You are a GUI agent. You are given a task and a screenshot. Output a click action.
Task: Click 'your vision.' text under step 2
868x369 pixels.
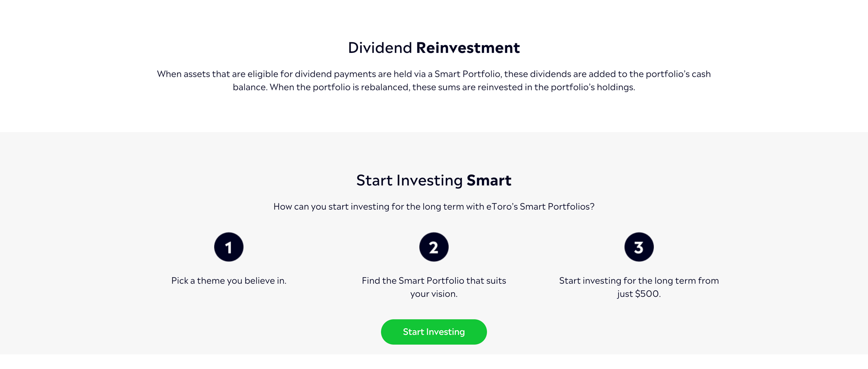(x=434, y=294)
